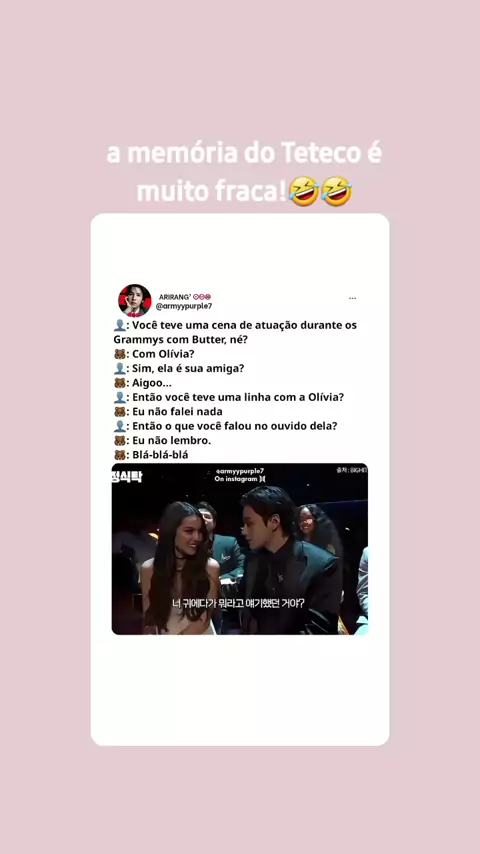Click the Korean subtitle text in the video

pyautogui.click(x=239, y=603)
